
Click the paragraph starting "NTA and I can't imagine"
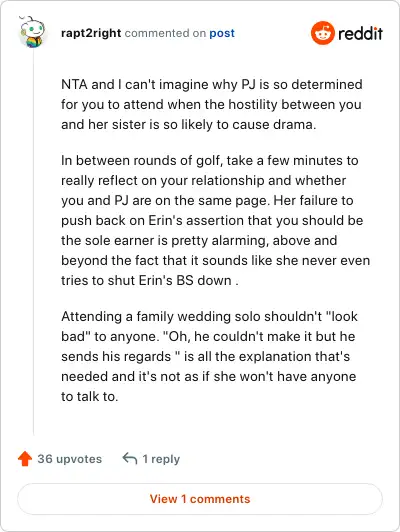(212, 104)
